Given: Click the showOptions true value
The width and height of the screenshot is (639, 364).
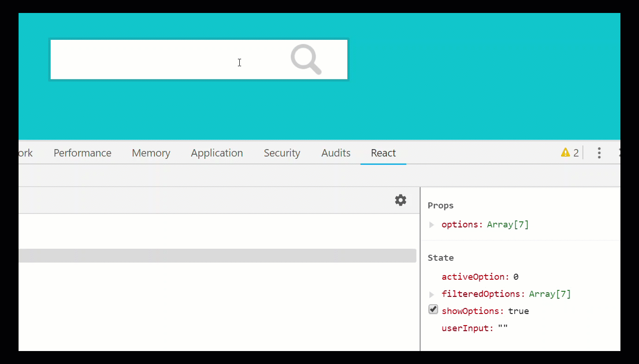Looking at the screenshot, I should [518, 311].
